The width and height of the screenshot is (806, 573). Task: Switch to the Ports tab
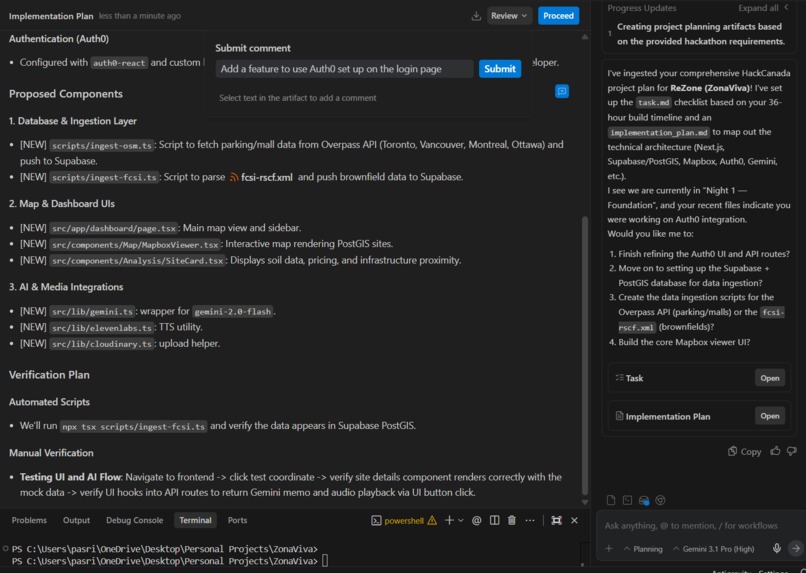(x=237, y=520)
